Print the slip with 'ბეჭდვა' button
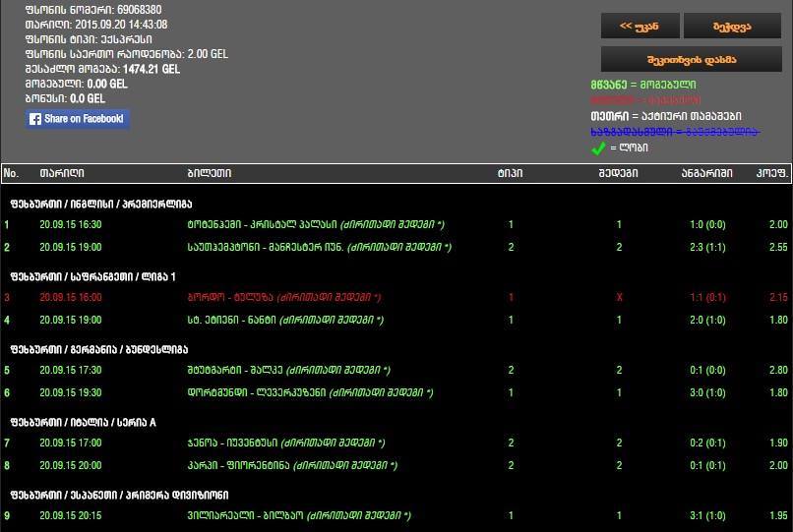Image resolution: width=793 pixels, height=532 pixels. click(732, 26)
